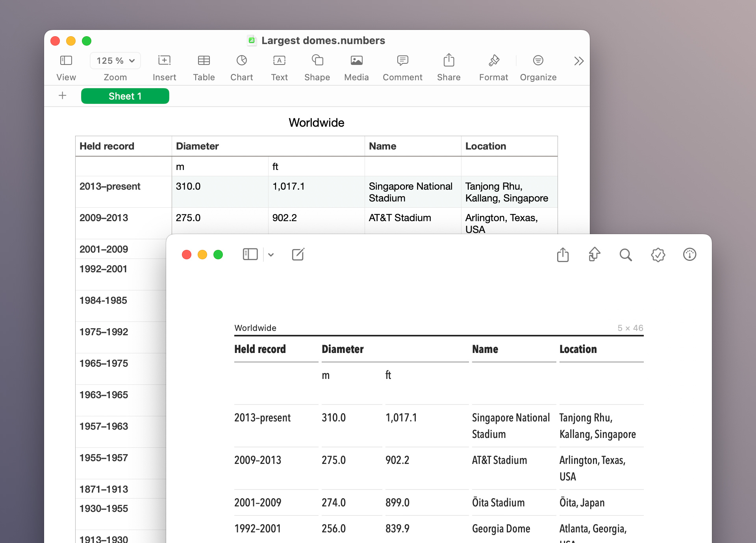This screenshot has width=756, height=543.
Task: Select the Diameter header cell in Numbers
Action: (x=268, y=146)
